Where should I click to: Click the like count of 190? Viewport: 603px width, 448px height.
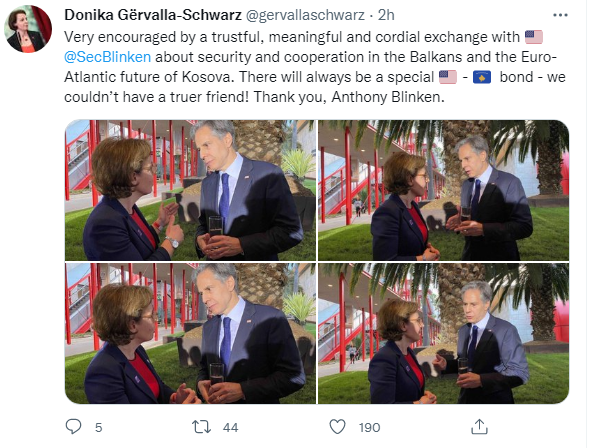pos(369,427)
